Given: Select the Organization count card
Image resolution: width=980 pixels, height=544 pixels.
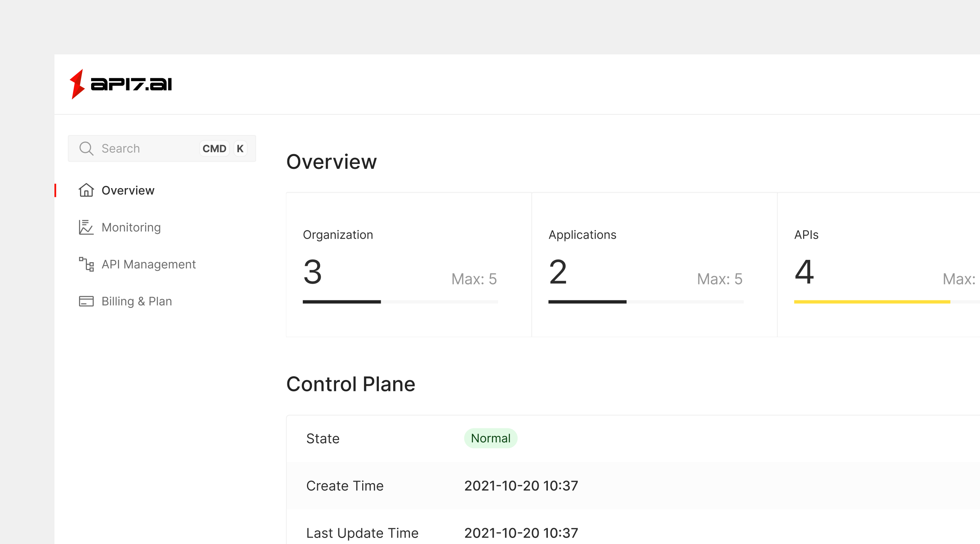Looking at the screenshot, I should pyautogui.click(x=409, y=264).
